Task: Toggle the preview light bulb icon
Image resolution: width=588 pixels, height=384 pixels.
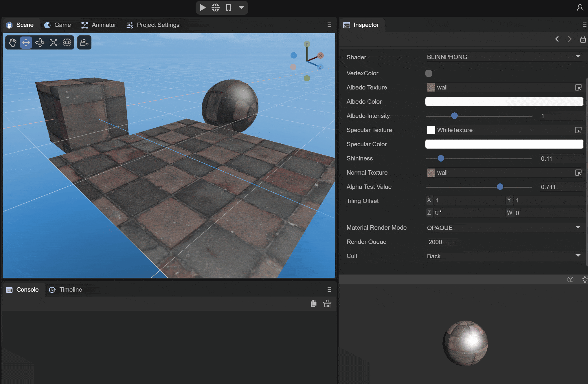Action: [x=585, y=279]
